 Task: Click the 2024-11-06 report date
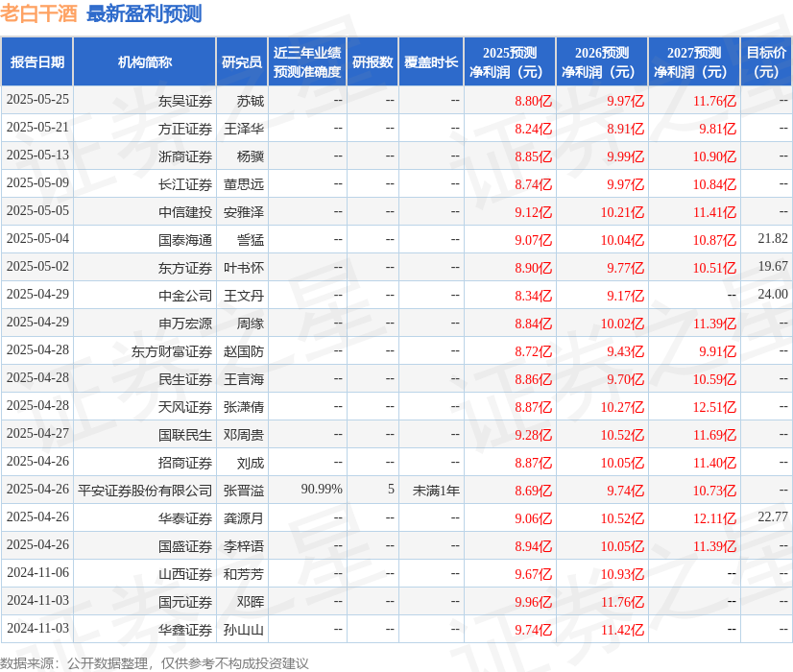pos(37,572)
